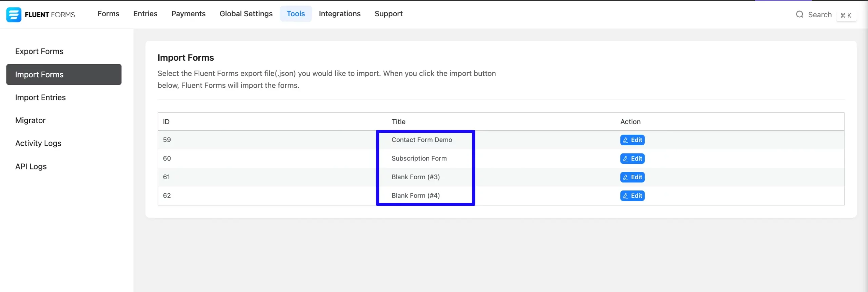The height and width of the screenshot is (292, 868).
Task: Edit the Contact Form Demo form
Action: (632, 140)
